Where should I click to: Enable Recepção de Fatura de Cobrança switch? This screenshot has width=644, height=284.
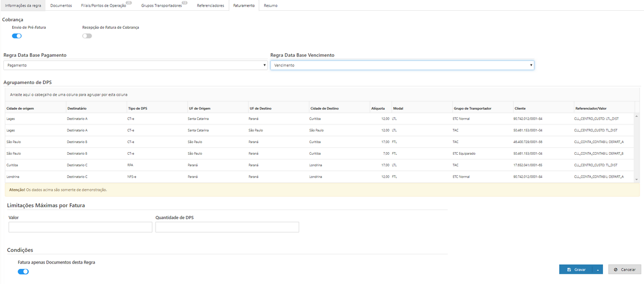coord(87,36)
